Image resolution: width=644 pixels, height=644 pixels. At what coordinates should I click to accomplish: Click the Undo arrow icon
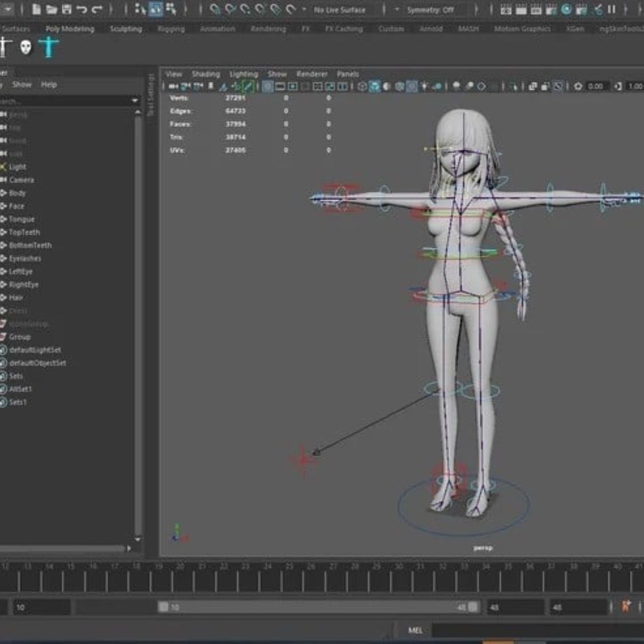coord(82,9)
